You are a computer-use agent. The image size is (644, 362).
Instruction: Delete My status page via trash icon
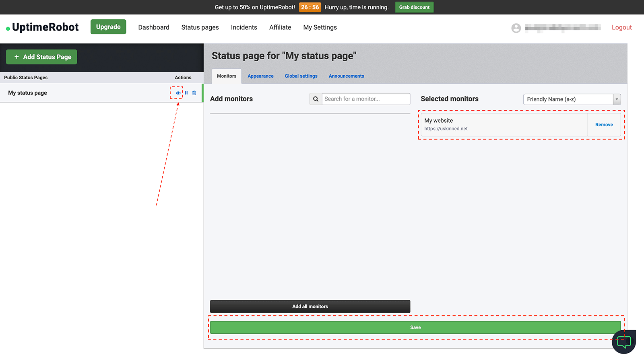tap(194, 93)
